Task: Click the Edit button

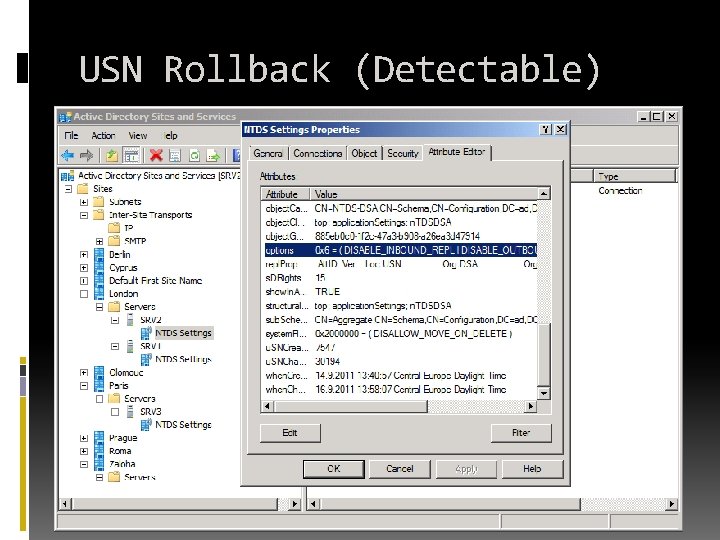Action: click(x=290, y=433)
